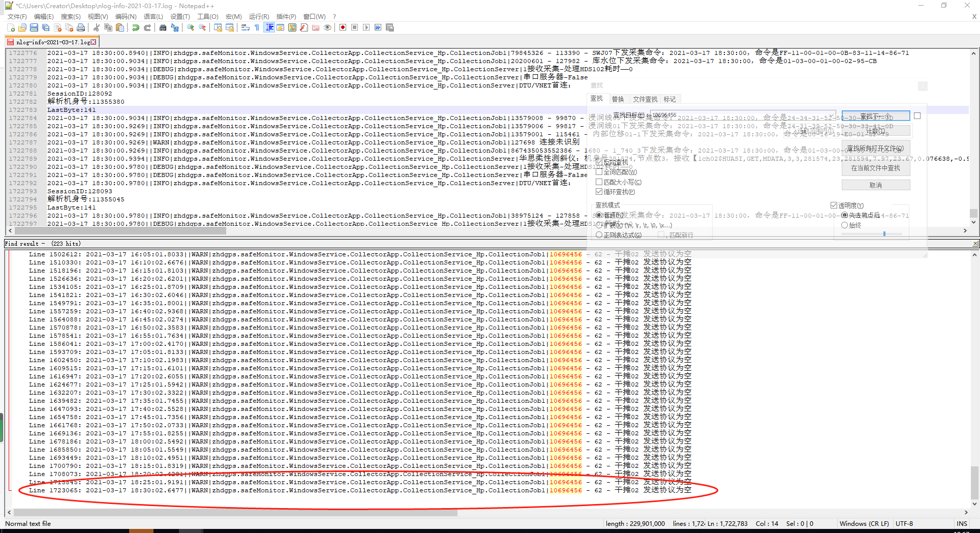Expand the 查找目标 search history dropdown
This screenshot has height=533, width=980.
[832, 115]
